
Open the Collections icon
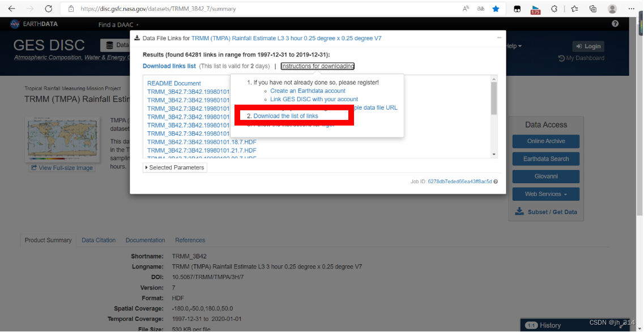click(x=593, y=8)
